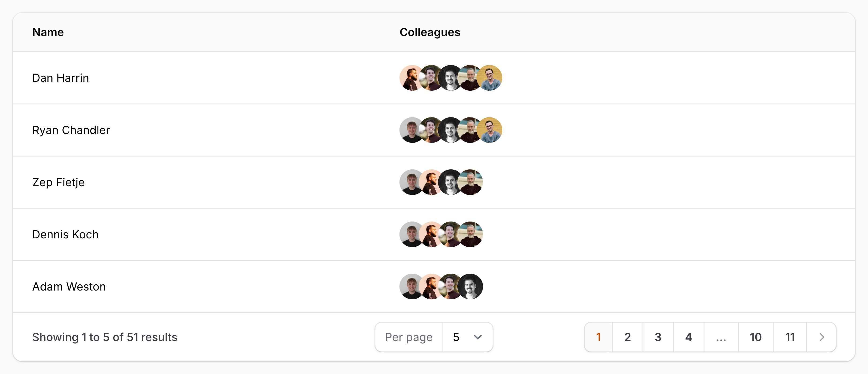This screenshot has width=868, height=374.
Task: Click the next page arrow icon
Action: point(821,337)
